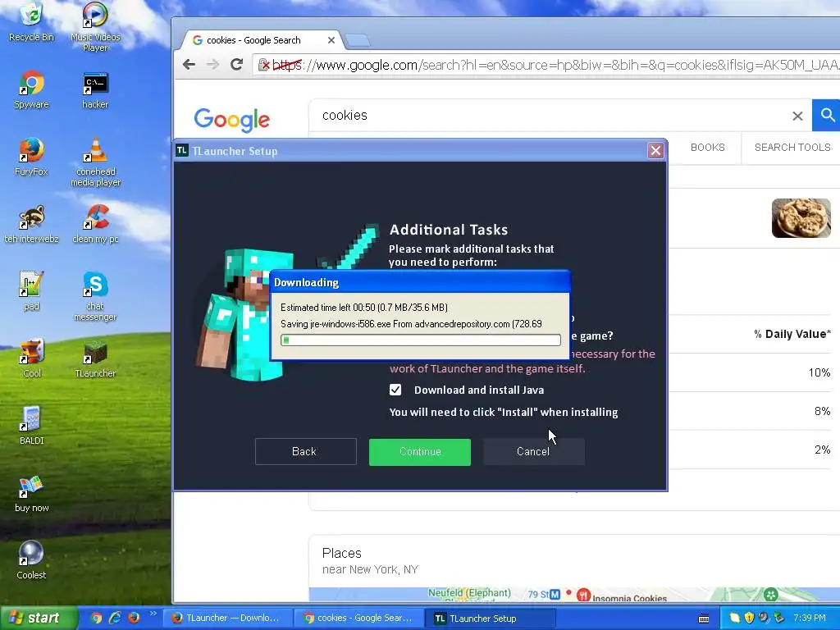The height and width of the screenshot is (630, 840).
Task: Clear the Google search box X
Action: [x=797, y=116]
